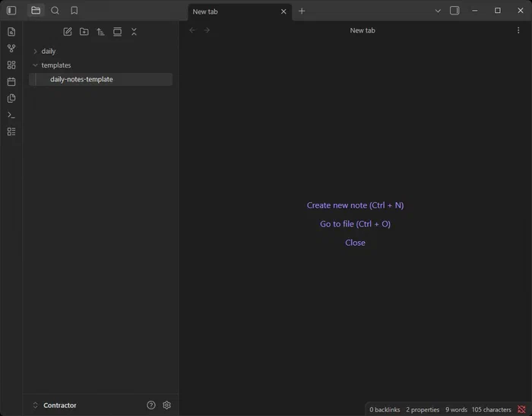Open Contractor vault switcher
532x416 pixels.
point(55,405)
